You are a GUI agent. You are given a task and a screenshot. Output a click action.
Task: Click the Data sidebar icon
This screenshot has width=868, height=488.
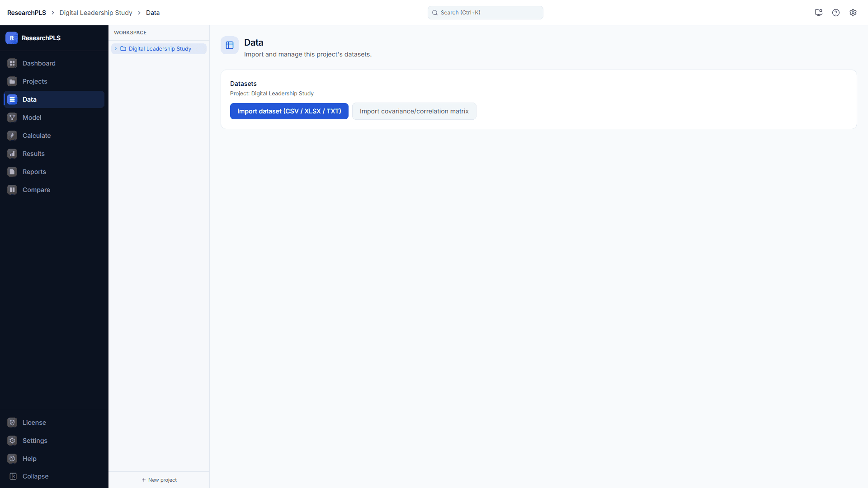12,99
